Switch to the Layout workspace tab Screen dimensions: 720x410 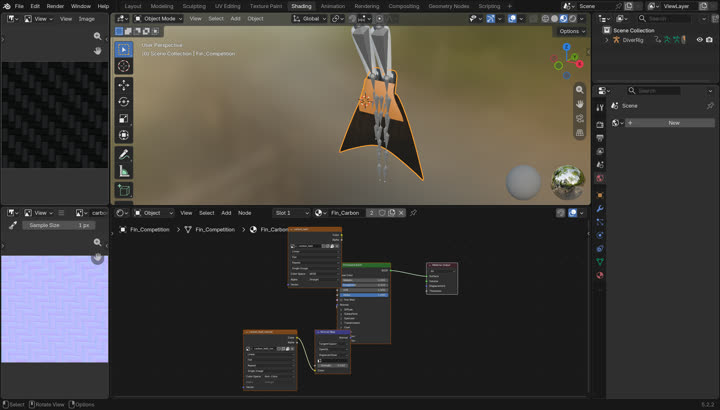[x=133, y=6]
